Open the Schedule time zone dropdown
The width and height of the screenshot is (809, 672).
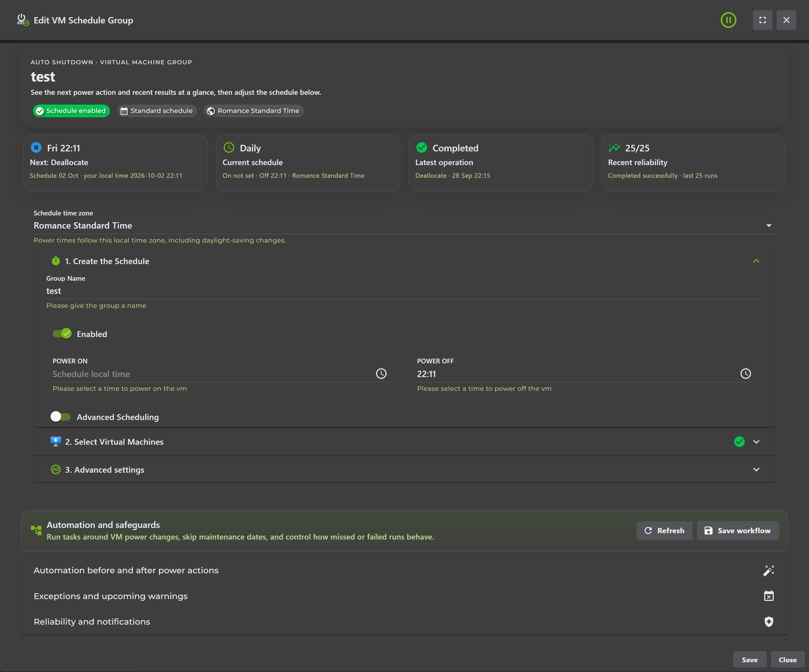tap(404, 226)
